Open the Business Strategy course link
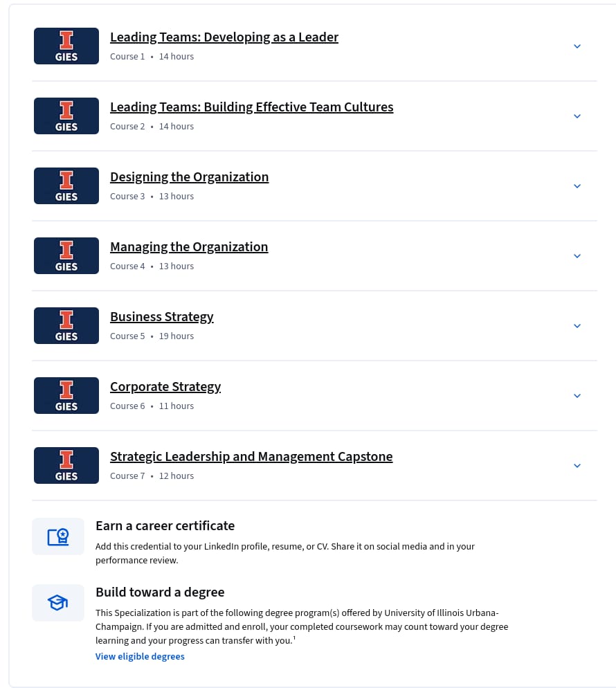The height and width of the screenshot is (688, 616). (162, 317)
